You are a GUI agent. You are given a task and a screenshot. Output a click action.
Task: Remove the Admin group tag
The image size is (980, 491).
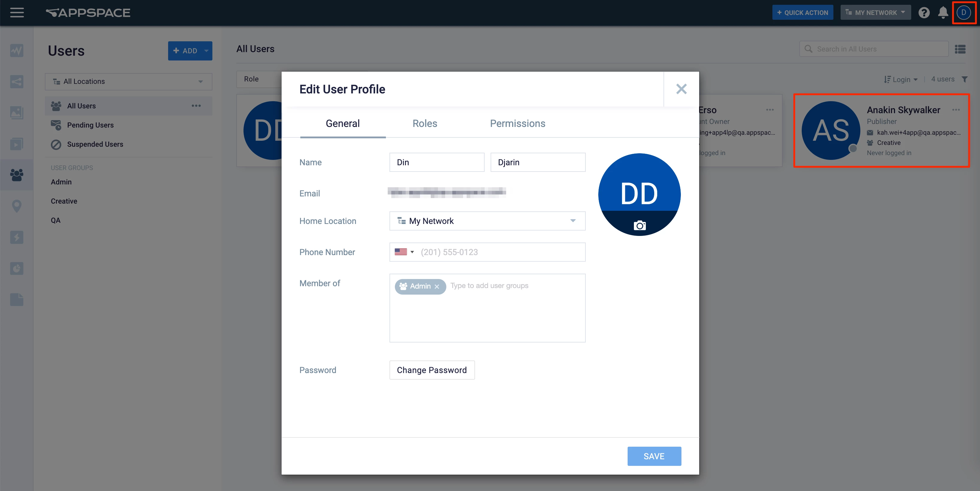point(437,287)
